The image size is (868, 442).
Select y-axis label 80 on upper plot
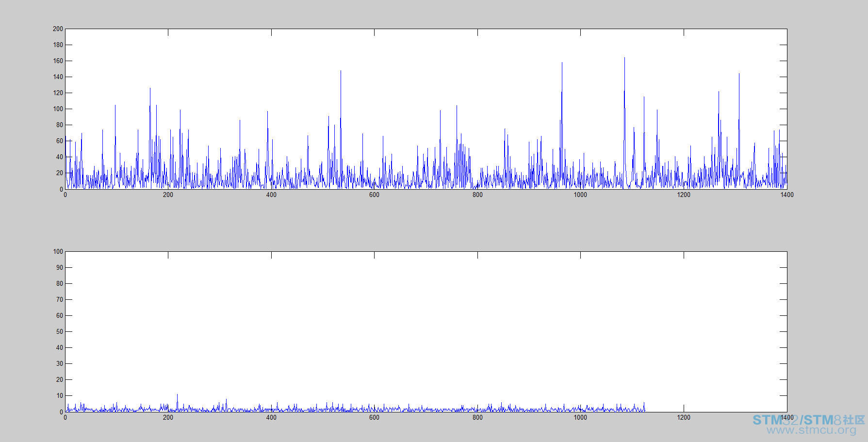pos(60,125)
